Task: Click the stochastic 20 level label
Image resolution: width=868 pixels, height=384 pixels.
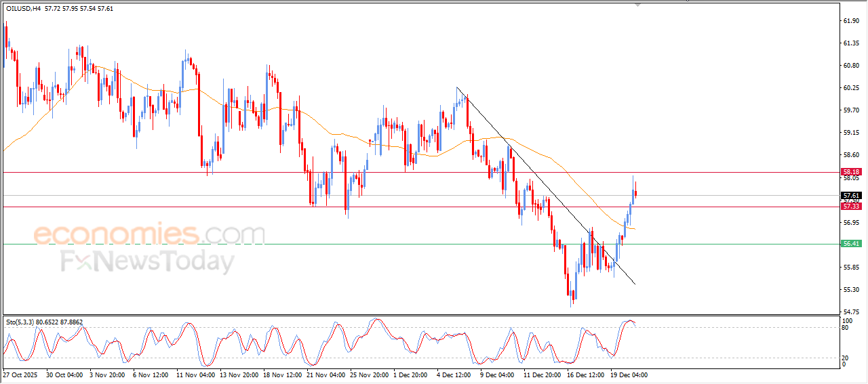Action: (844, 358)
